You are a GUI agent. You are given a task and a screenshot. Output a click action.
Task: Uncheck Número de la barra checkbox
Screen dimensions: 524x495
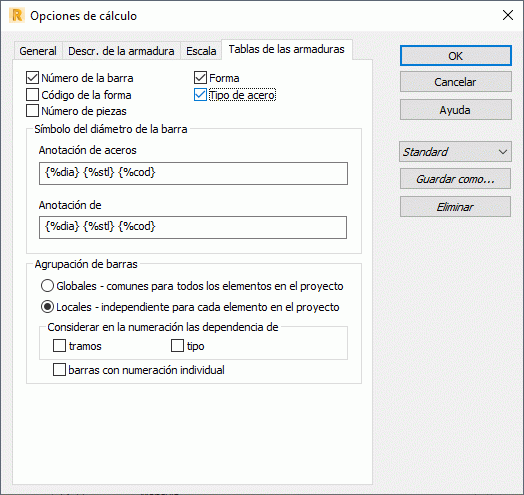[x=32, y=78]
